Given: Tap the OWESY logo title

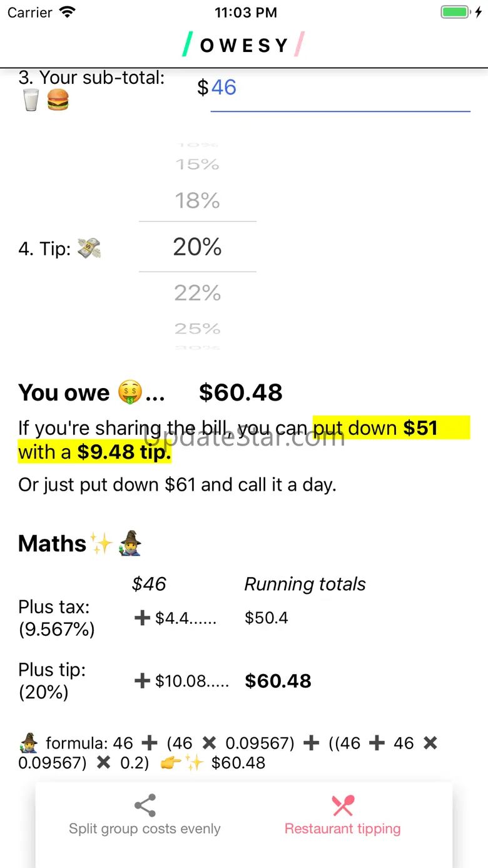Looking at the screenshot, I should tap(244, 45).
